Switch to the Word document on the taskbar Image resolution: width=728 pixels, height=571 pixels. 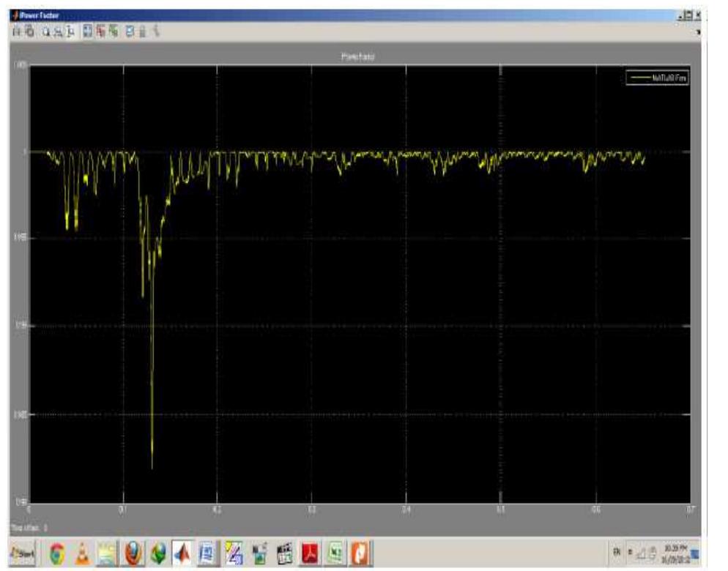click(x=207, y=553)
